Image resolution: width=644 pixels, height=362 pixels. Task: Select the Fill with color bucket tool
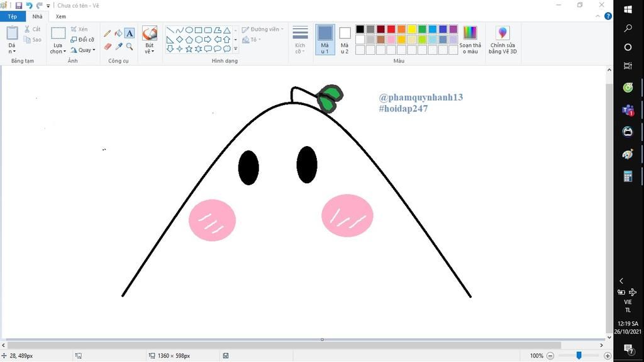(118, 33)
